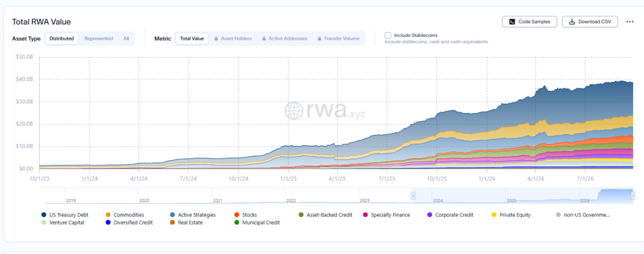Open the three-dot more options menu
Screen dimensions: 644x254
point(630,22)
